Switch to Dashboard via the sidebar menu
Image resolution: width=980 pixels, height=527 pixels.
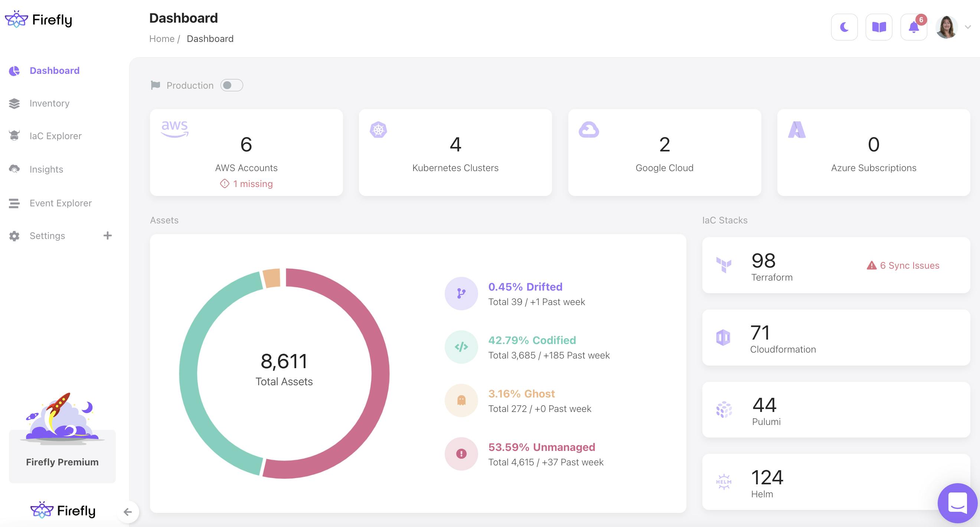pos(55,71)
